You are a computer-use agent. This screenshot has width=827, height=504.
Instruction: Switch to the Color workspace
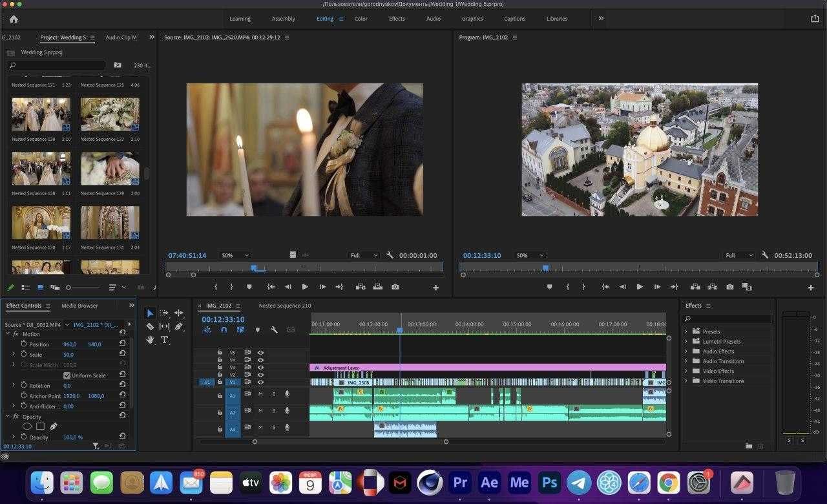[361, 19]
